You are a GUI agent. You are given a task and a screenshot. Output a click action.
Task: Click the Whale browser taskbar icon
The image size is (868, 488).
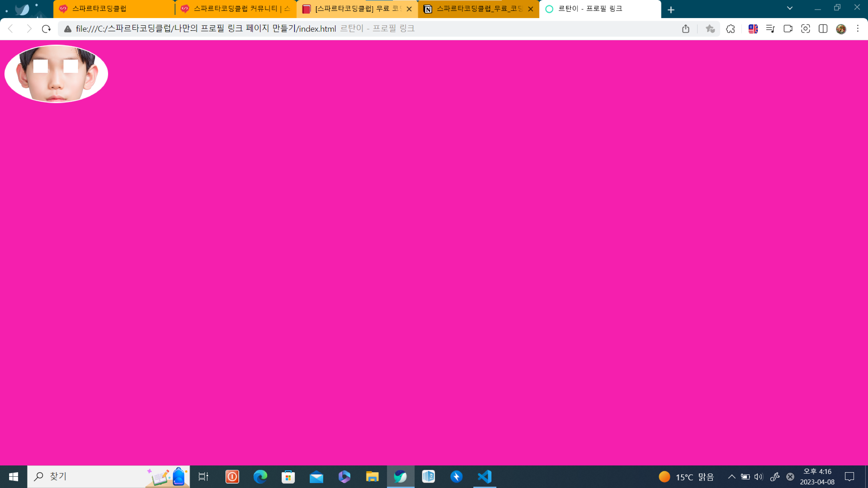coord(401,477)
